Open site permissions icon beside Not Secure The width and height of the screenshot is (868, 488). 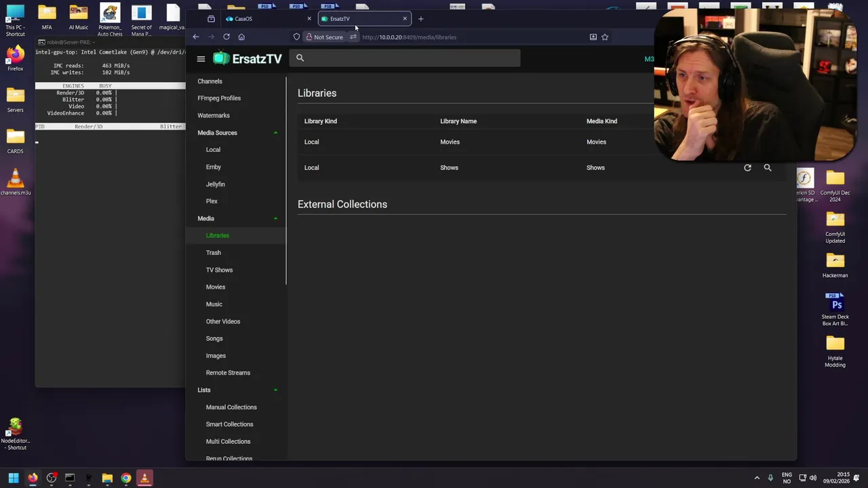[x=353, y=37]
